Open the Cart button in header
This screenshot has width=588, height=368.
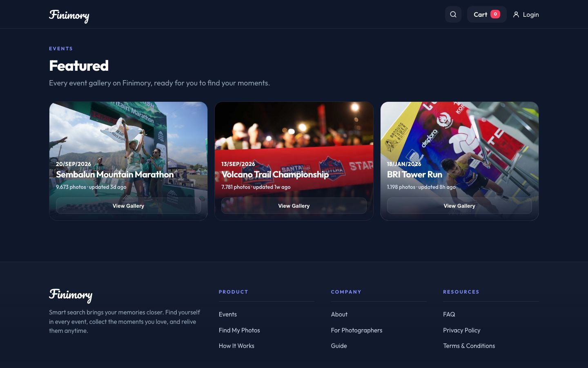click(x=487, y=14)
